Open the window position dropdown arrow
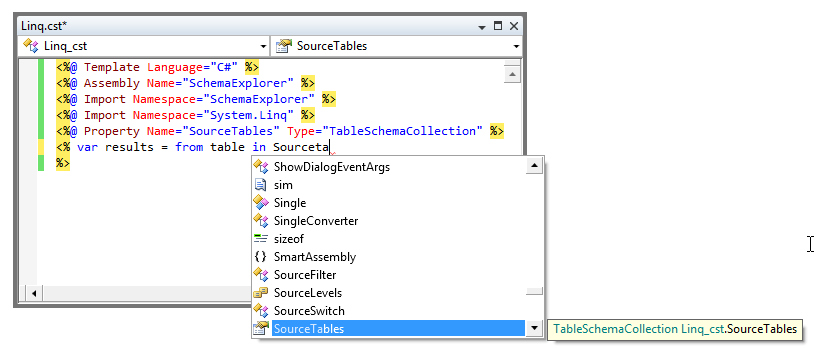 [x=482, y=26]
